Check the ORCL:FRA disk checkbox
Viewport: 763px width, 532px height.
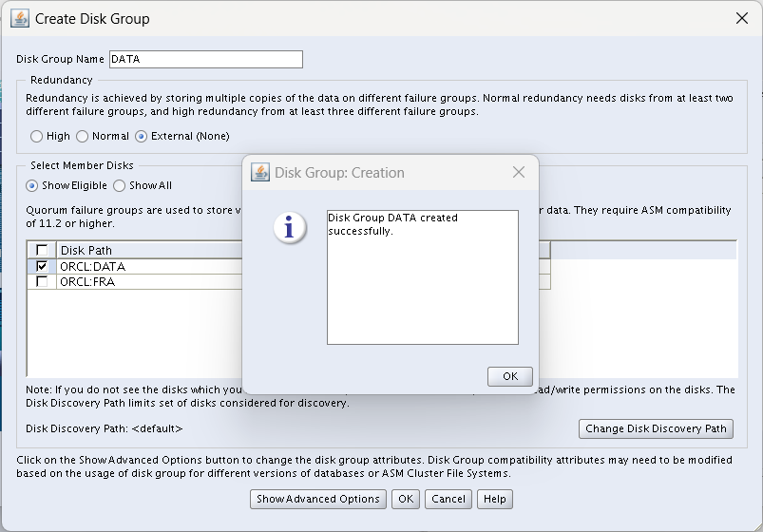(x=42, y=281)
